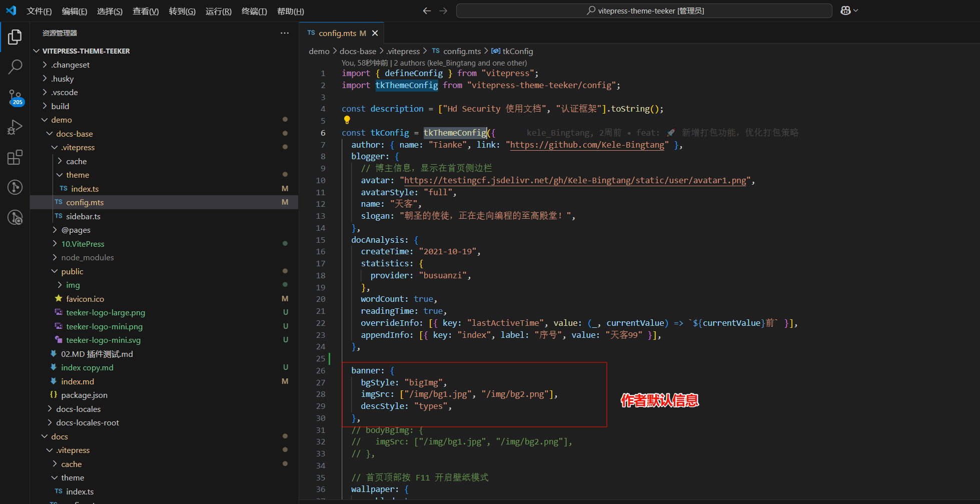The width and height of the screenshot is (980, 504).
Task: Close the config.mts editor tab
Action: pyautogui.click(x=375, y=33)
